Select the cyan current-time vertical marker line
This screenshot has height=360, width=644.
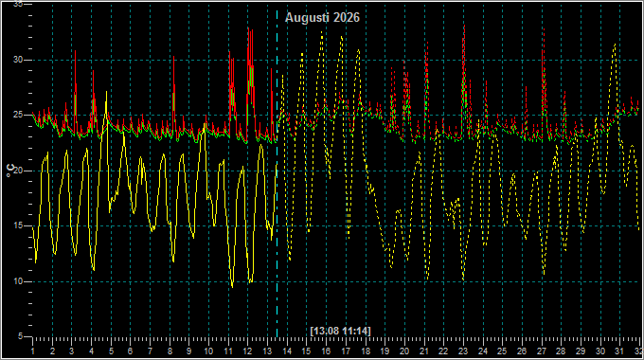[277, 173]
